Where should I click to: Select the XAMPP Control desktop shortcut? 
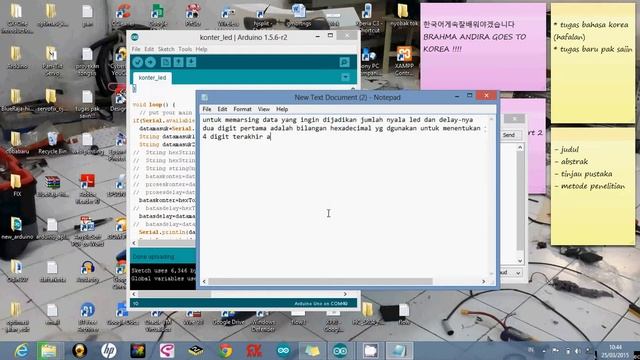[x=404, y=60]
